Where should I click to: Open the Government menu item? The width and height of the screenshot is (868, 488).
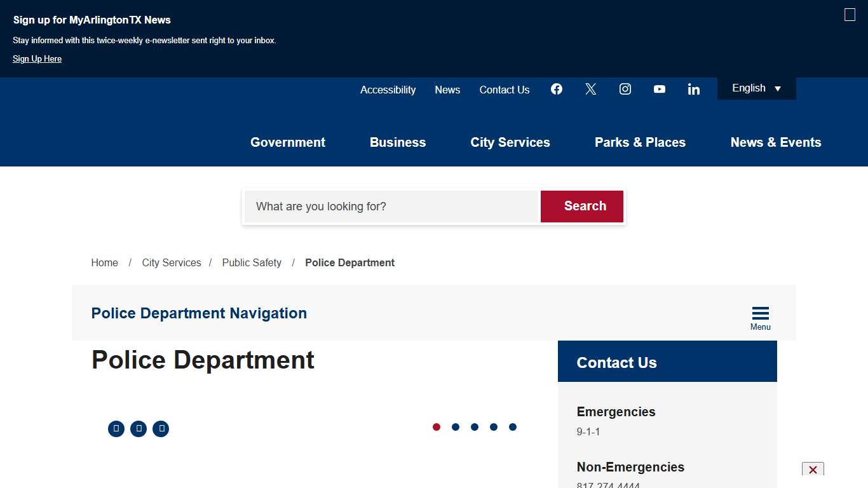288,142
